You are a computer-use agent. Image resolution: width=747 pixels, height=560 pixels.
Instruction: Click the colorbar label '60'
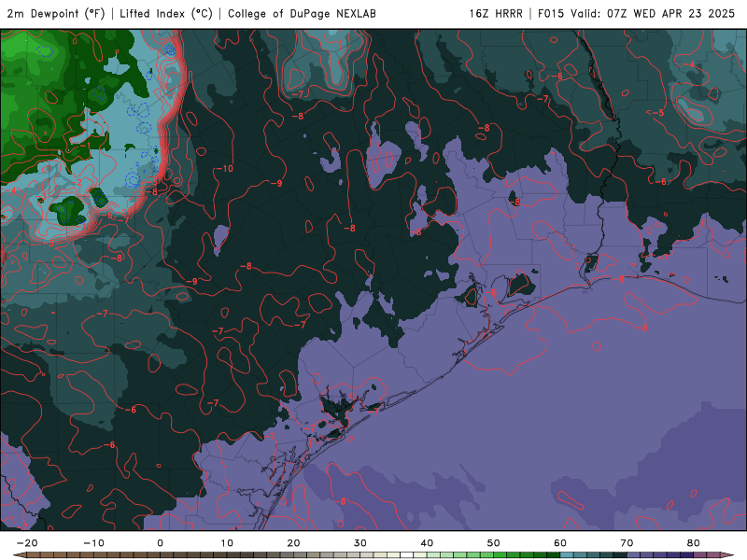click(x=560, y=543)
